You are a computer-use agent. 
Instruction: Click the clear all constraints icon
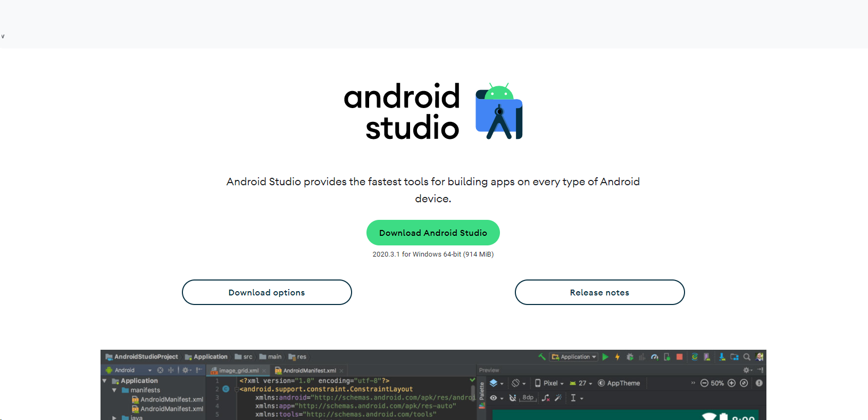[x=546, y=398]
